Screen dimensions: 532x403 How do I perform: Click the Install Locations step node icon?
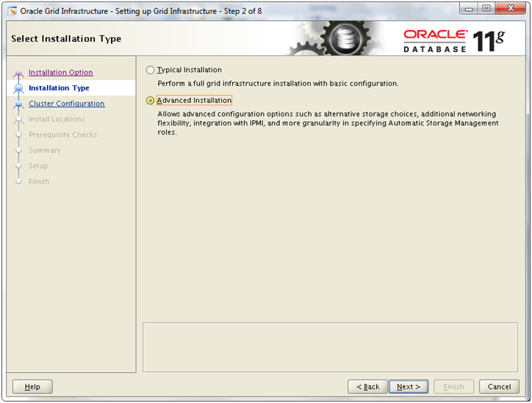tap(18, 120)
